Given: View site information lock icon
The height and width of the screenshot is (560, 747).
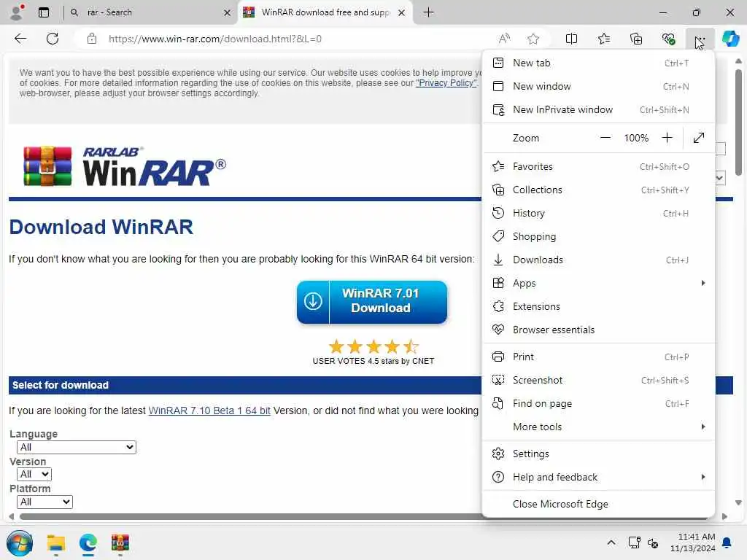Looking at the screenshot, I should coord(92,39).
